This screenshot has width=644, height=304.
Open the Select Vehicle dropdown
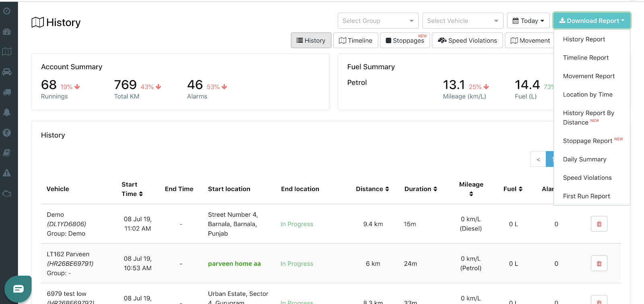[463, 21]
